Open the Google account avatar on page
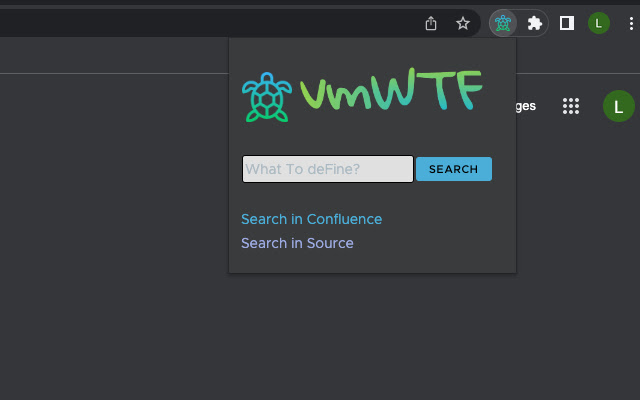This screenshot has height=400, width=640. coord(618,106)
